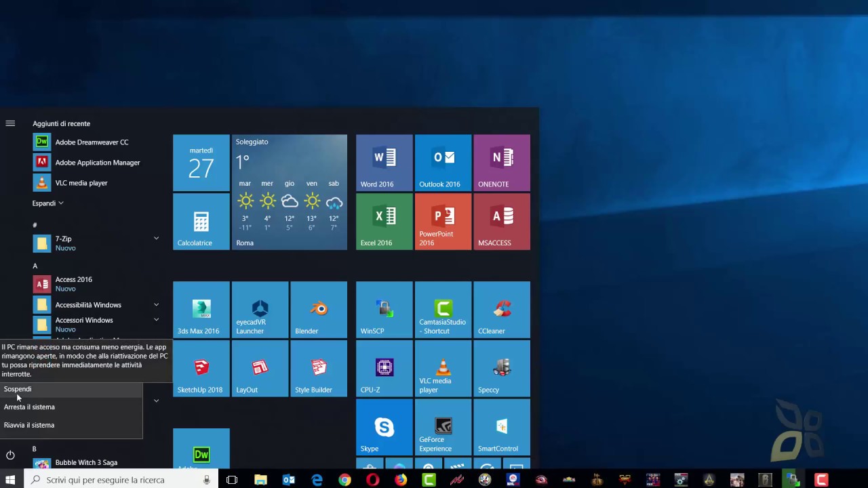Expand the Start menu hamburger navigation
This screenshot has width=868, height=488.
pos(10,123)
